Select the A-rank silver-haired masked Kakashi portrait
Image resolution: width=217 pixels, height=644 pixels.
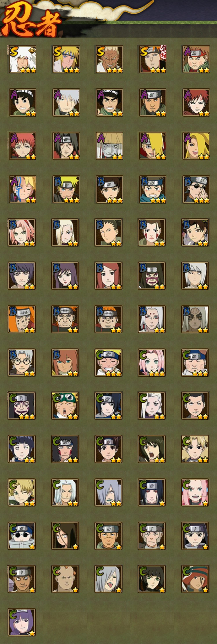(66, 103)
